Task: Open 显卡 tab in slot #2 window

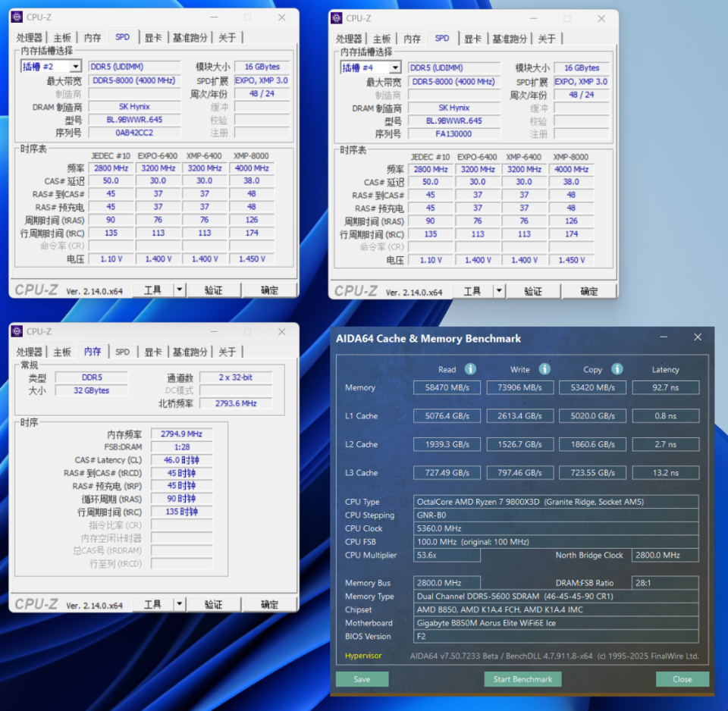Action: pos(152,38)
